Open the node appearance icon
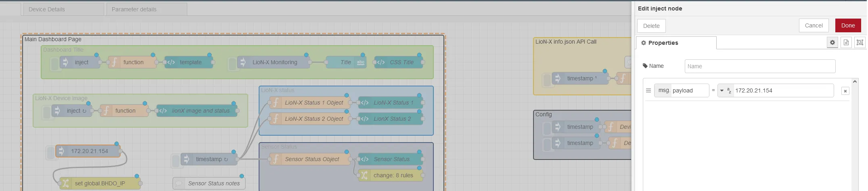The width and height of the screenshot is (868, 191). click(x=860, y=42)
